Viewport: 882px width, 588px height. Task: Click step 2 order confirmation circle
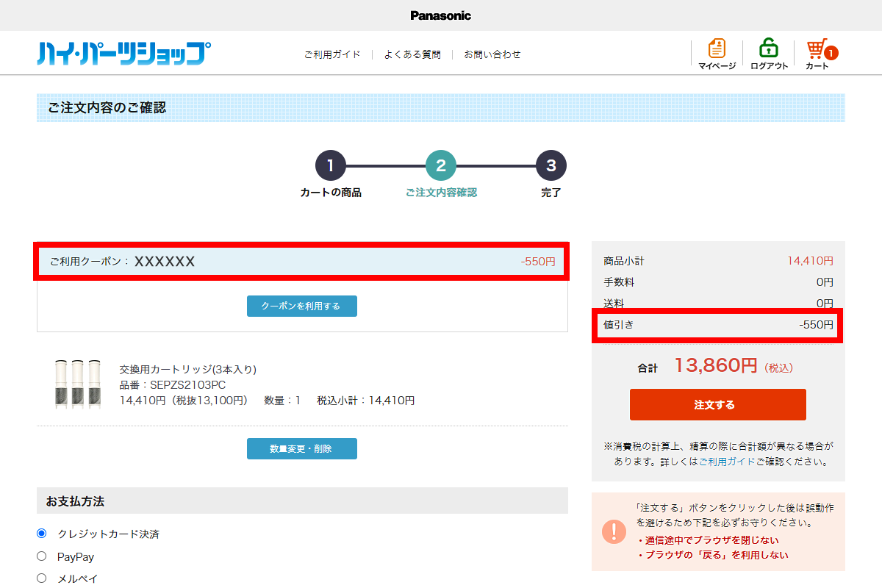tap(441, 165)
